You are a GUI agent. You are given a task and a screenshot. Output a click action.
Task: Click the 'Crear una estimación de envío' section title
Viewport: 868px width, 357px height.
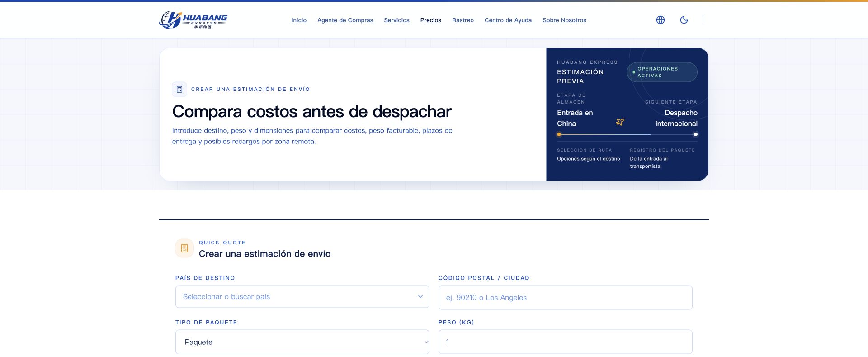click(265, 254)
